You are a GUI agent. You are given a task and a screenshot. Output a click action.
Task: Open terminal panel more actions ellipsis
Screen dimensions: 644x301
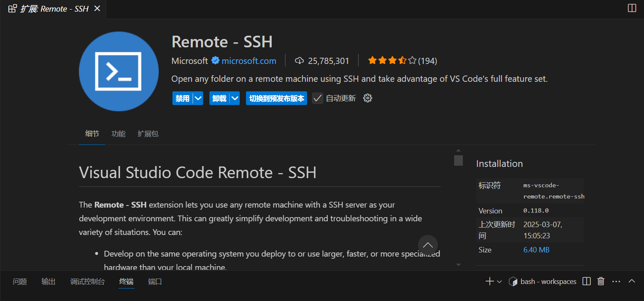point(616,281)
